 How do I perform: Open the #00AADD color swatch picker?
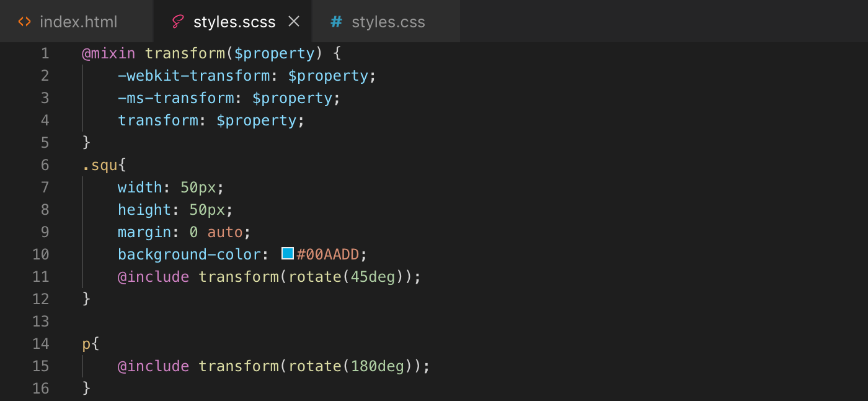point(288,253)
